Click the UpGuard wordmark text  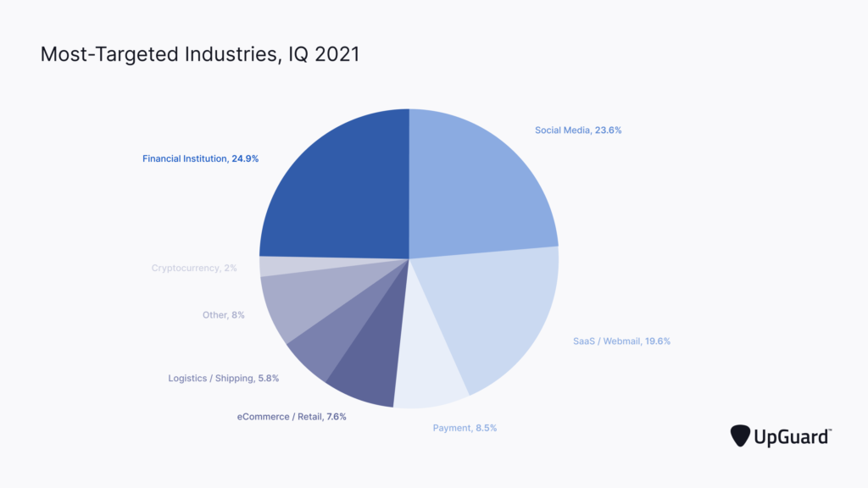pos(792,435)
